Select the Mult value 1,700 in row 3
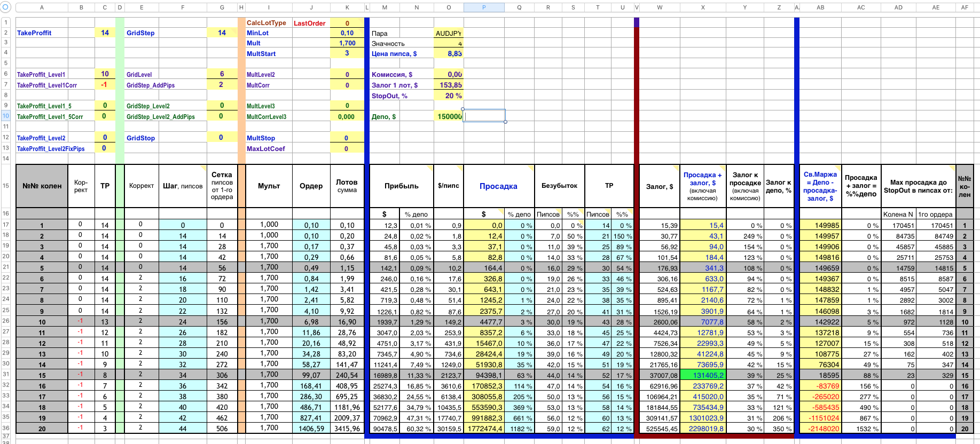Image resolution: width=980 pixels, height=444 pixels. 347,43
